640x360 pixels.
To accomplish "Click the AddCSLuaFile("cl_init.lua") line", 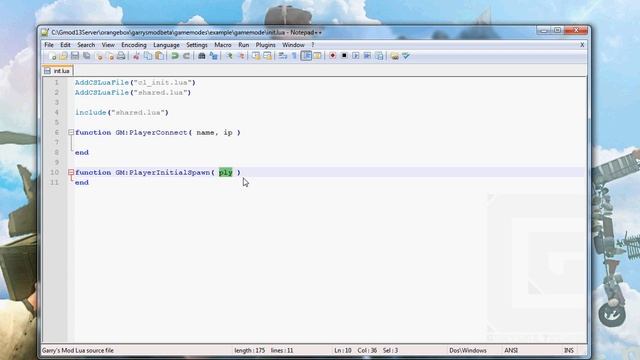I will coord(135,82).
